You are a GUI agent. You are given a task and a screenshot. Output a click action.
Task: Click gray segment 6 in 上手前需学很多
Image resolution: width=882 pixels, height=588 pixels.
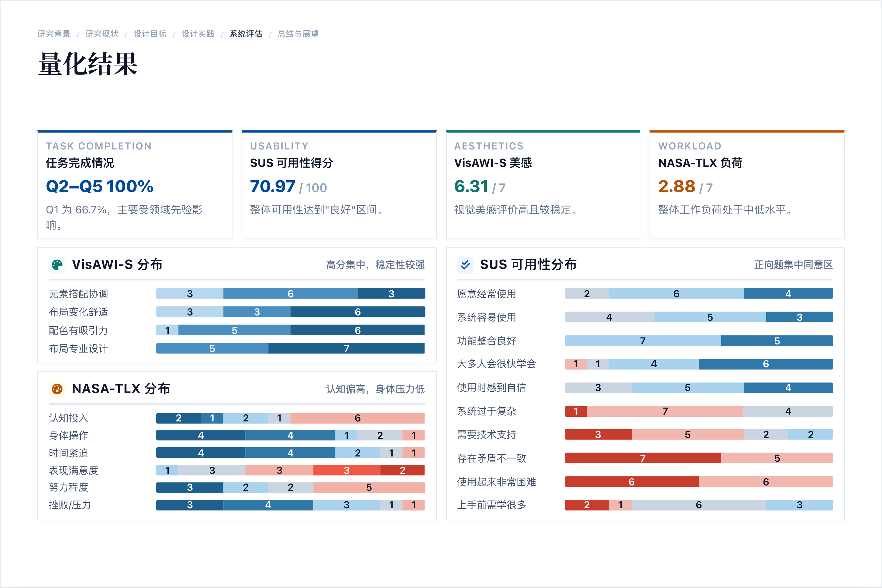pyautogui.click(x=699, y=505)
